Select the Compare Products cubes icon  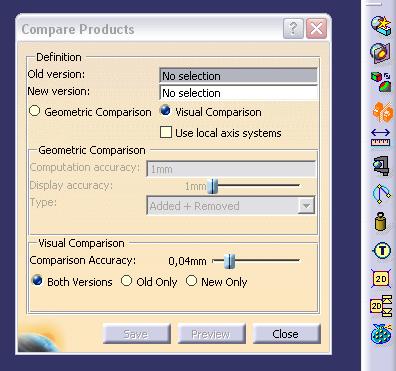click(x=381, y=82)
